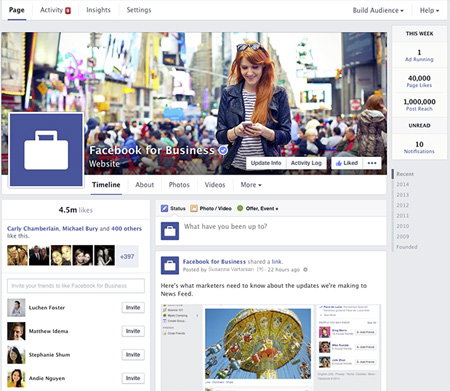
Task: Expand the Build Audience dropdown
Action: 378,10
